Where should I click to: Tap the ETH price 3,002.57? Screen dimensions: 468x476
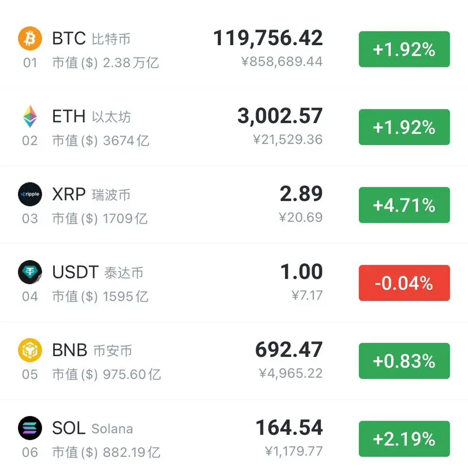pos(280,116)
